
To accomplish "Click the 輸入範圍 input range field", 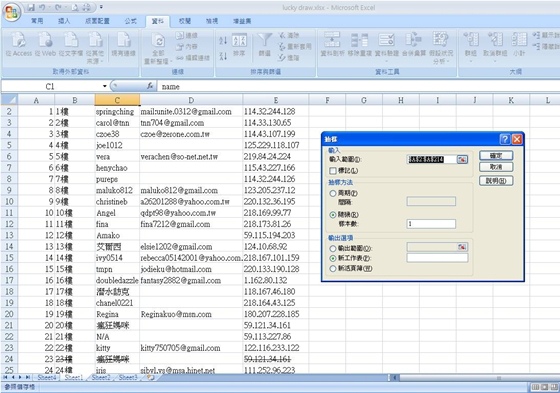I will [x=432, y=159].
